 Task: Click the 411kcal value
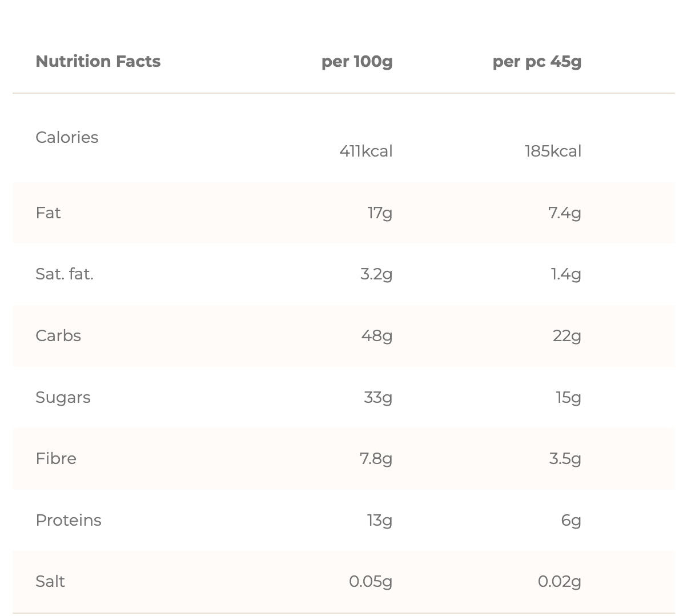point(366,151)
